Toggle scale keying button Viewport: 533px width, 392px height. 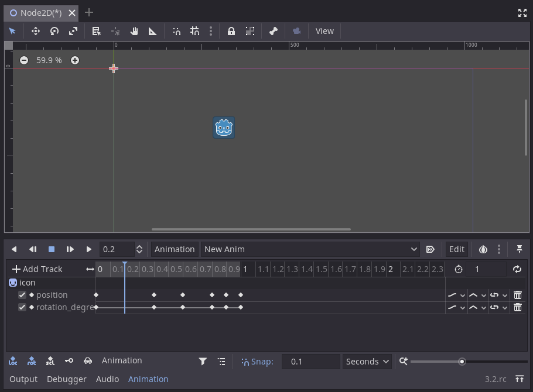(x=50, y=361)
